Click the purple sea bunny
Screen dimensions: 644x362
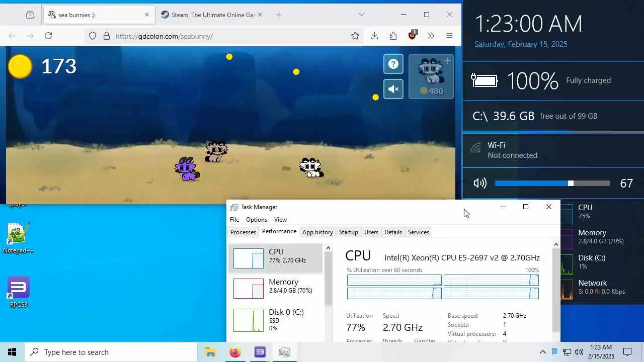tap(187, 169)
